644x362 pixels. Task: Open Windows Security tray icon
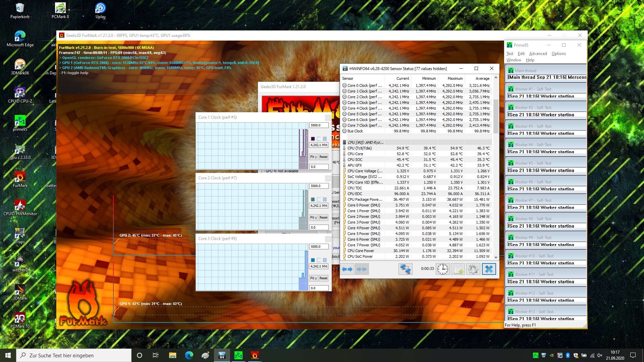click(576, 355)
